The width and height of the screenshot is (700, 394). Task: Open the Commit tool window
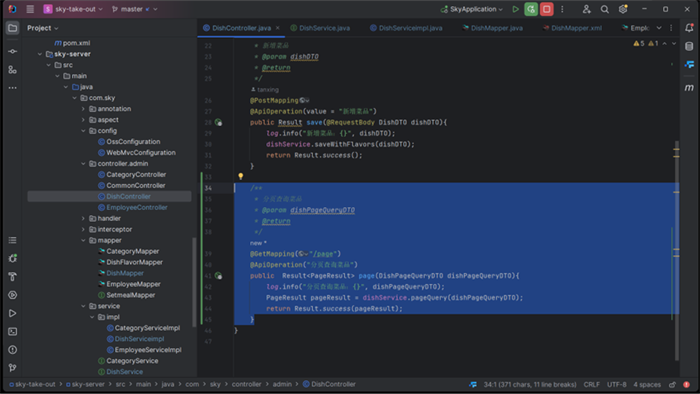point(12,51)
